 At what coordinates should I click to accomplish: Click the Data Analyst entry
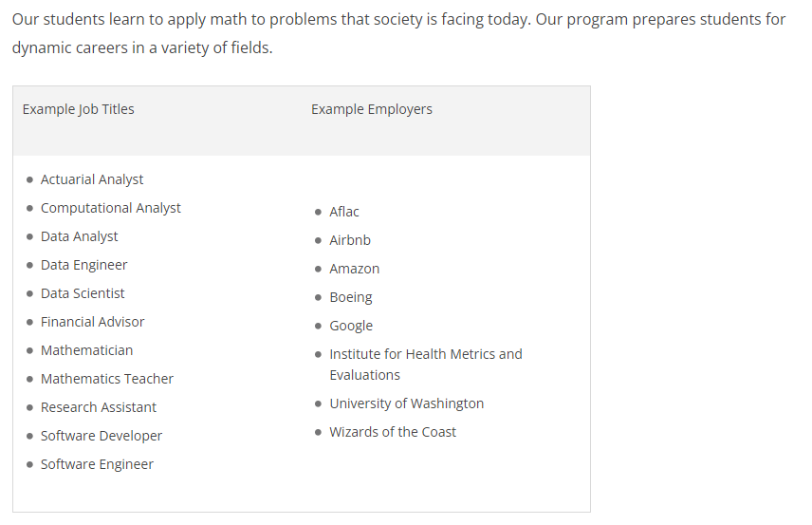(x=79, y=236)
